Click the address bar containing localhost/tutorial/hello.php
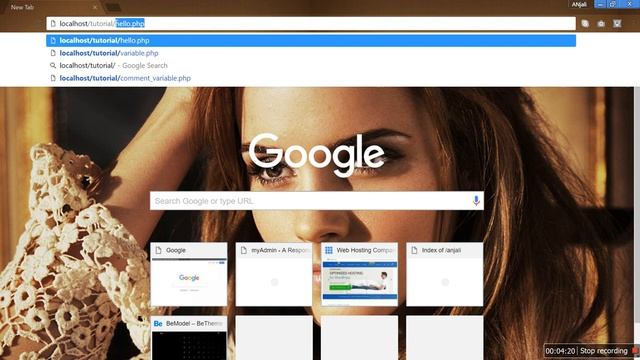 pyautogui.click(x=311, y=24)
